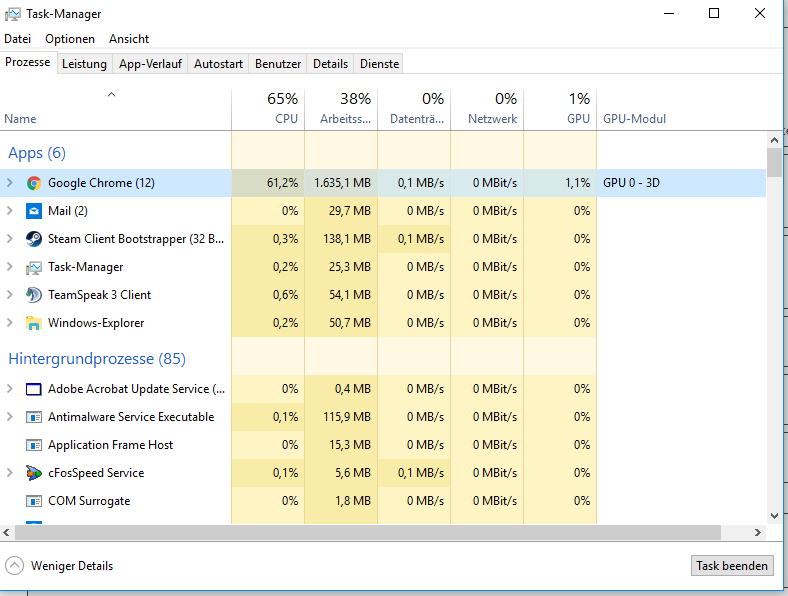This screenshot has height=596, width=788.
Task: Expand the Mail process group
Action: tap(10, 211)
